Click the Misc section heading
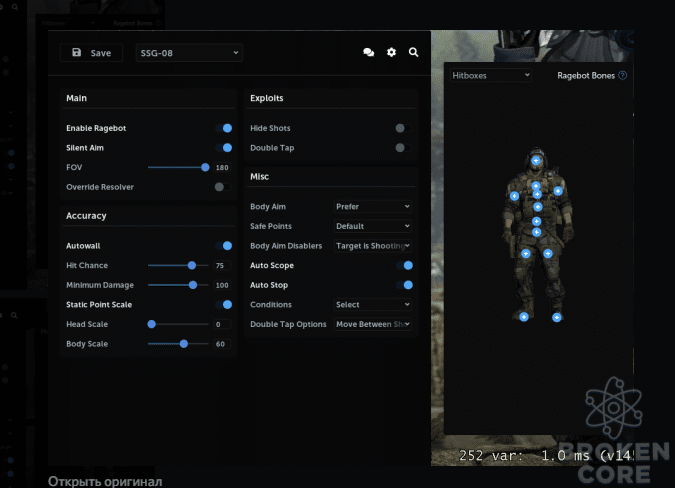675x488 pixels. pos(260,176)
